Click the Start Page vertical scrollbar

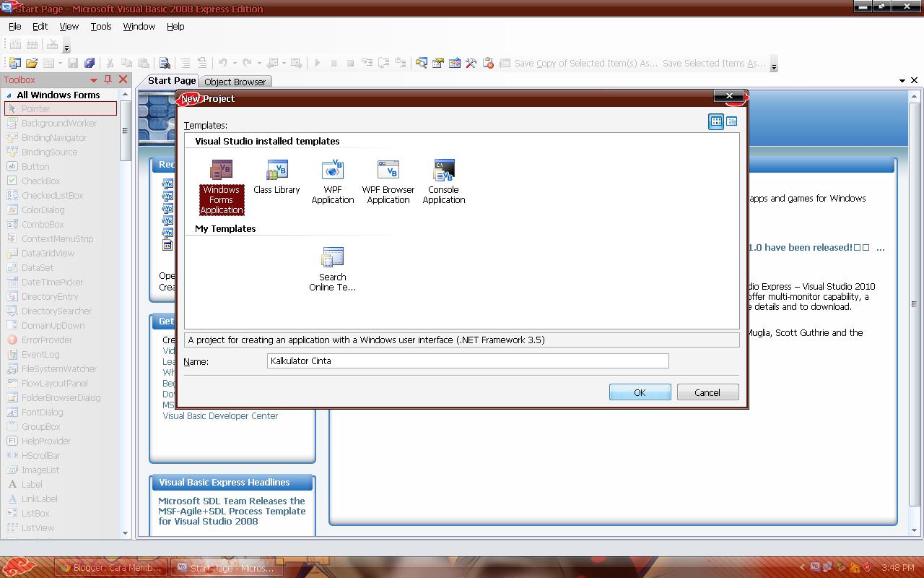[x=914, y=303]
